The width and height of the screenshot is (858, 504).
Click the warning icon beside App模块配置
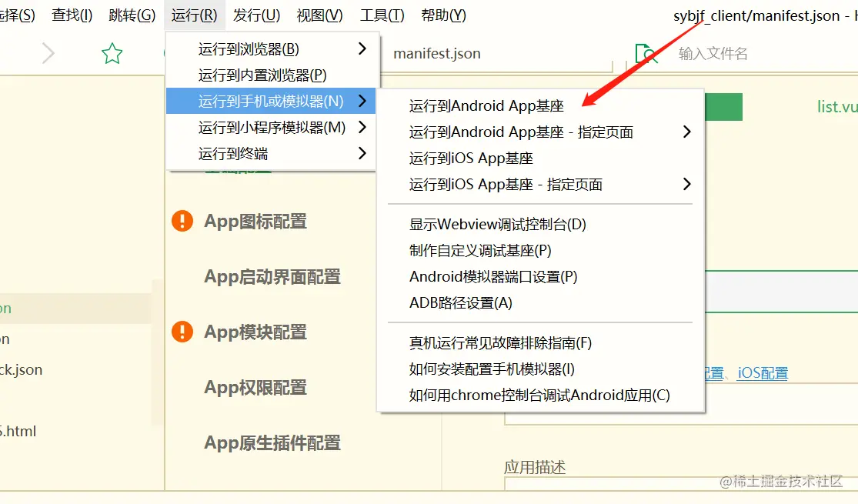point(182,332)
